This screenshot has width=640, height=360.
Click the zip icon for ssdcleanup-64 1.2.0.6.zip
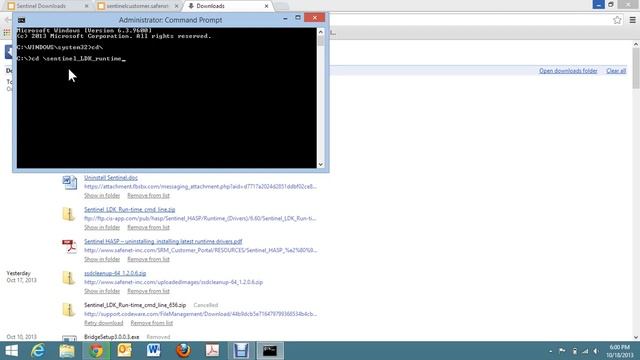click(x=69, y=278)
